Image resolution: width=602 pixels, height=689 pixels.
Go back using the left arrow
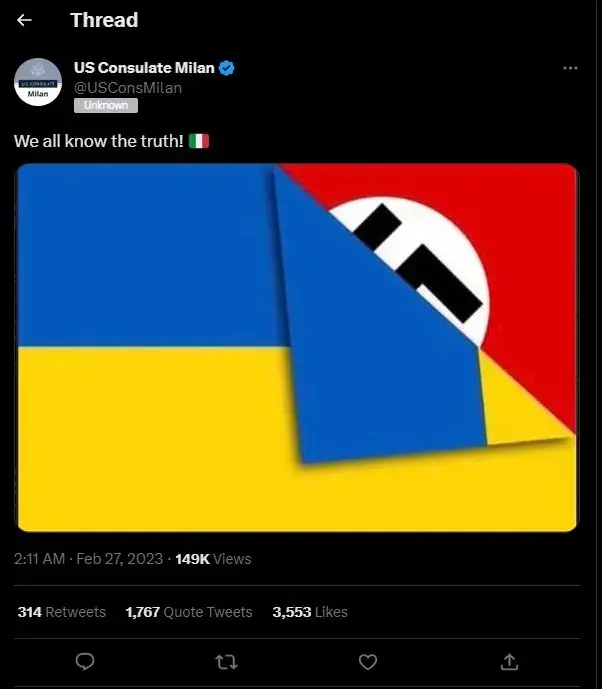point(25,20)
